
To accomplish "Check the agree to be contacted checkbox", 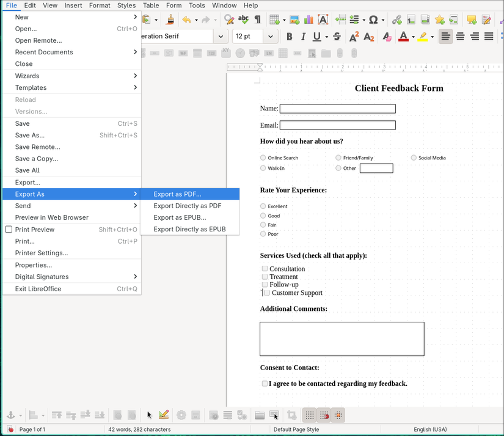I will pyautogui.click(x=265, y=383).
